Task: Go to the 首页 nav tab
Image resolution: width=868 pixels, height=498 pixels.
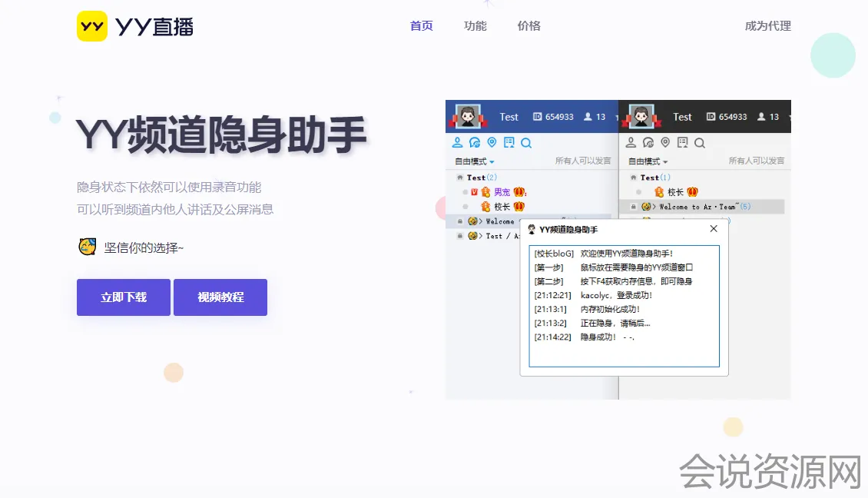Action: [x=421, y=26]
